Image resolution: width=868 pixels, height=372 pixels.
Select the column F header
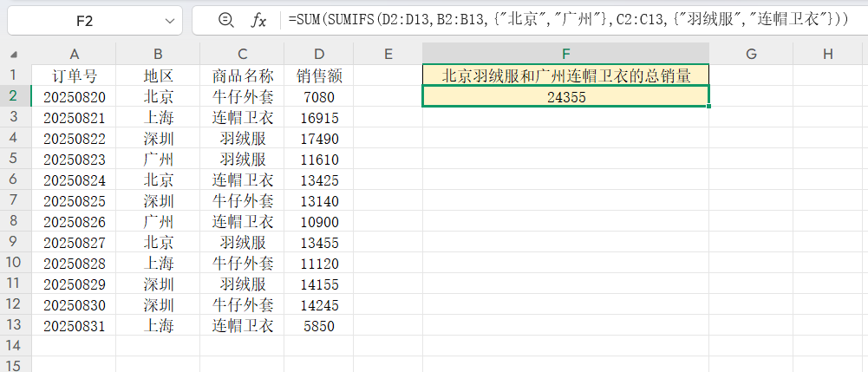(x=565, y=54)
